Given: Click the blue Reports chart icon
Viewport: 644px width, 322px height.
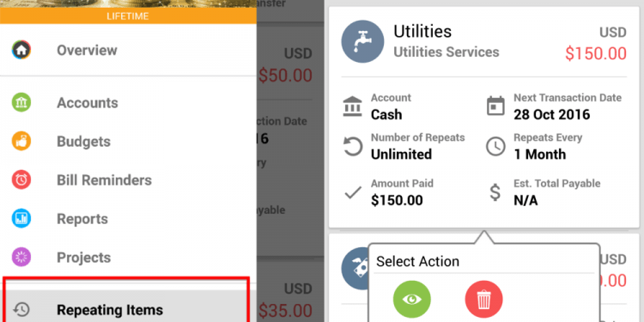Looking at the screenshot, I should [21, 218].
